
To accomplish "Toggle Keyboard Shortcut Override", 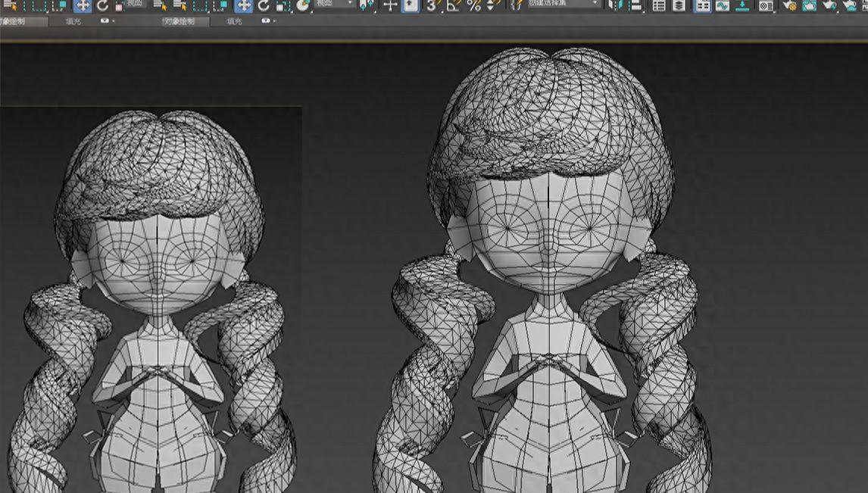I will pos(411,5).
